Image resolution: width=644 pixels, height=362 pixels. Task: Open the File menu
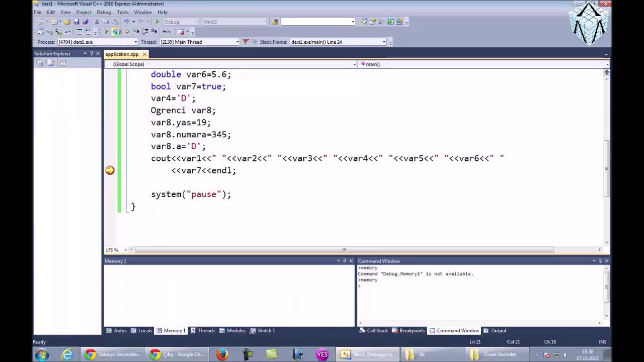38,12
